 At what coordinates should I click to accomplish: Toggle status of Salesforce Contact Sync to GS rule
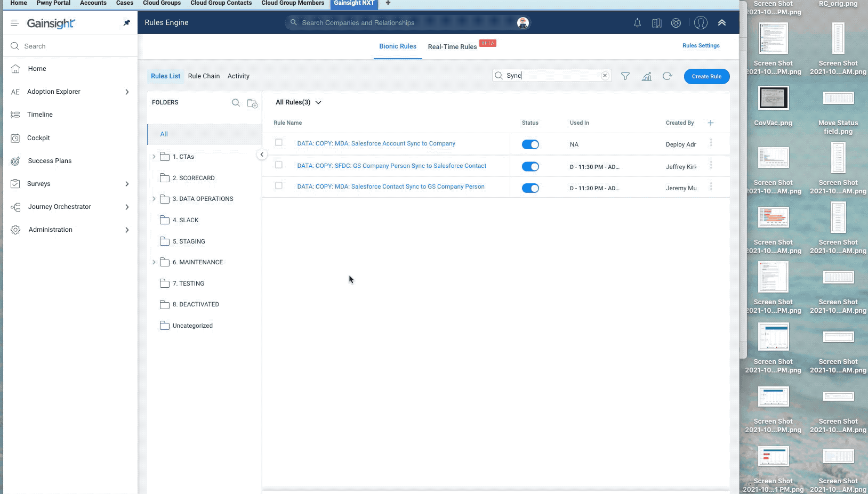531,188
